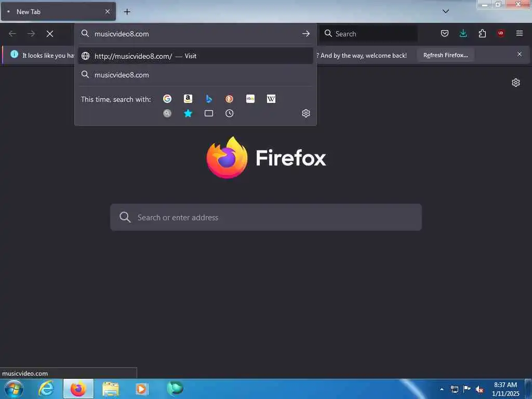Visit http://musicvideo8.com/ suggestion
532x399 pixels.
pos(195,56)
